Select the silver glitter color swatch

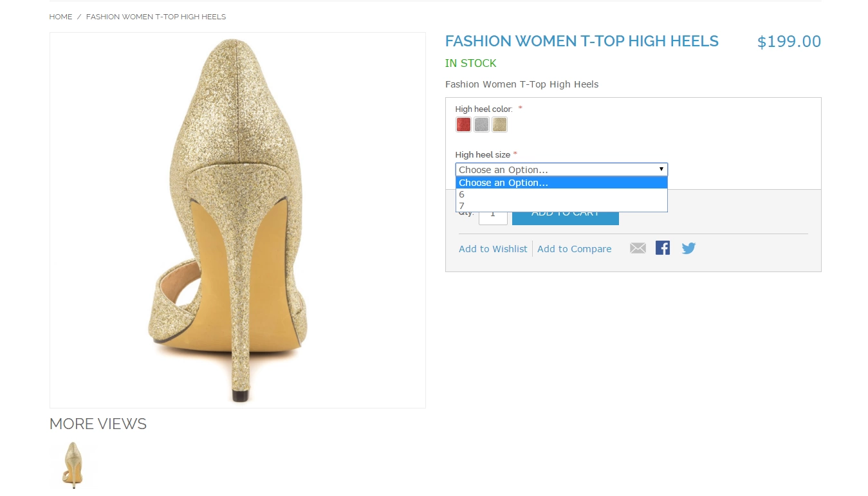point(481,125)
